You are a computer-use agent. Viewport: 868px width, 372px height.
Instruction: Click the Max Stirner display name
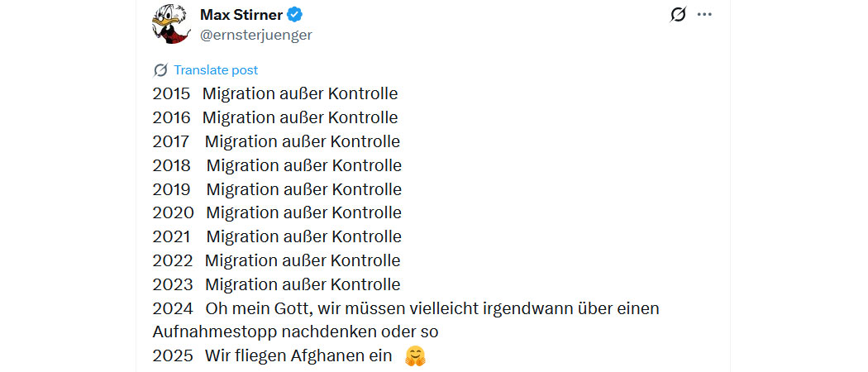pos(241,14)
